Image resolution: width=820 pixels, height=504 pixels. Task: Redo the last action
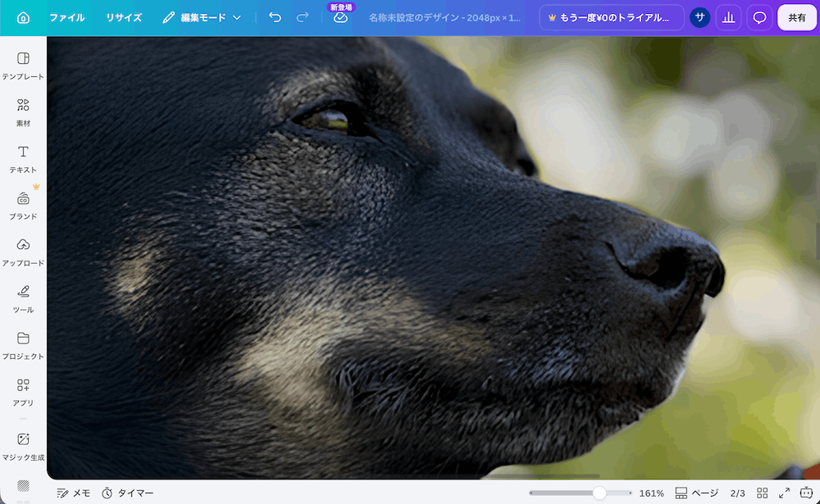(303, 18)
